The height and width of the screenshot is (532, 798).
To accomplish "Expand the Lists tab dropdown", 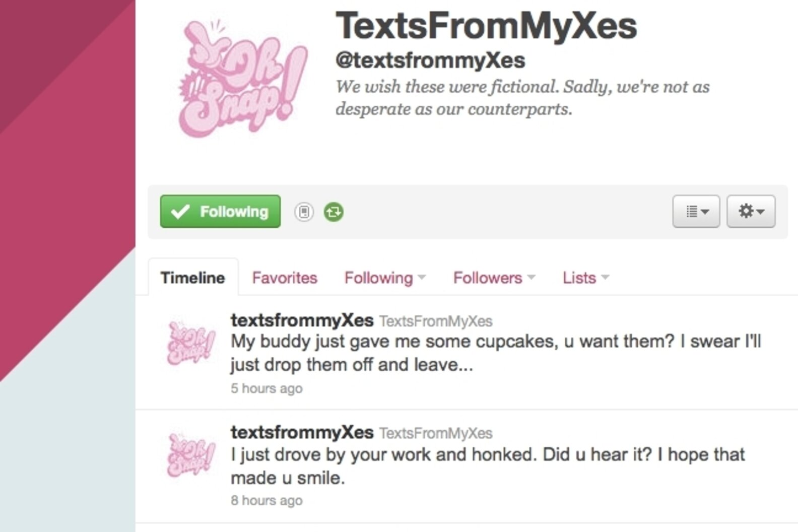I will point(585,278).
